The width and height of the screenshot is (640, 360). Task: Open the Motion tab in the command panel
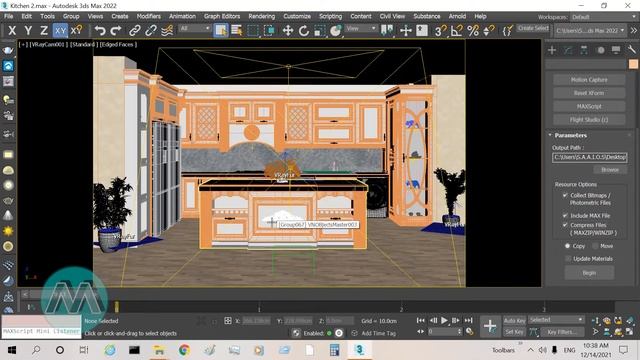(600, 50)
